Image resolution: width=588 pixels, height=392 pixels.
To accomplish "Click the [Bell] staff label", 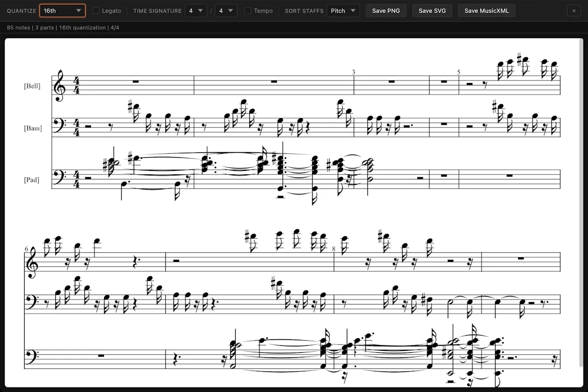I will pos(32,86).
